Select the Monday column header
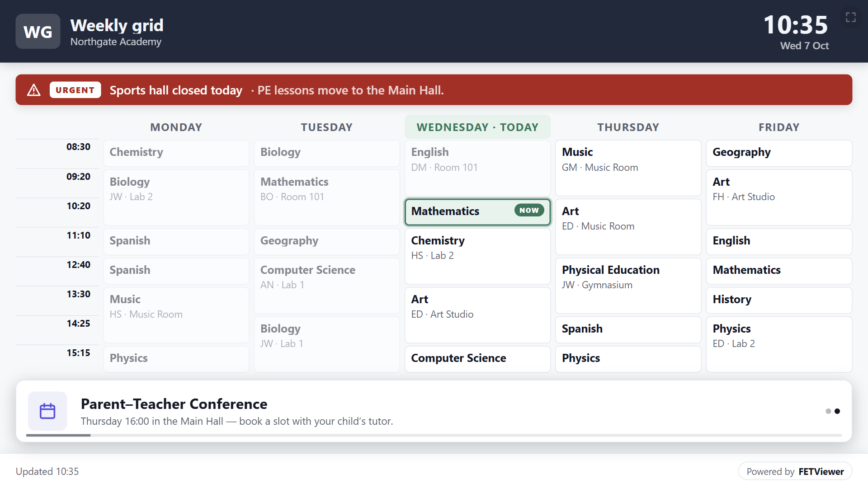The image size is (868, 488). click(x=176, y=127)
